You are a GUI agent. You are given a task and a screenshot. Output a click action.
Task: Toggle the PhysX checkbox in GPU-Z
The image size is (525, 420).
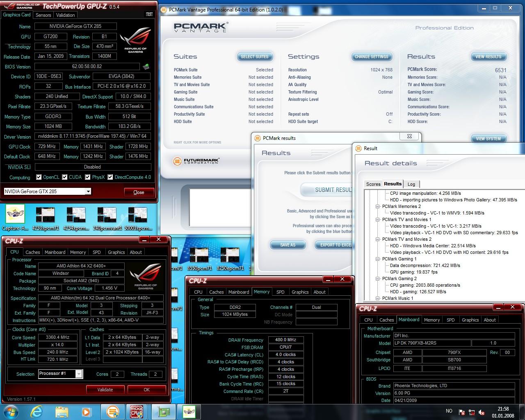click(87, 177)
